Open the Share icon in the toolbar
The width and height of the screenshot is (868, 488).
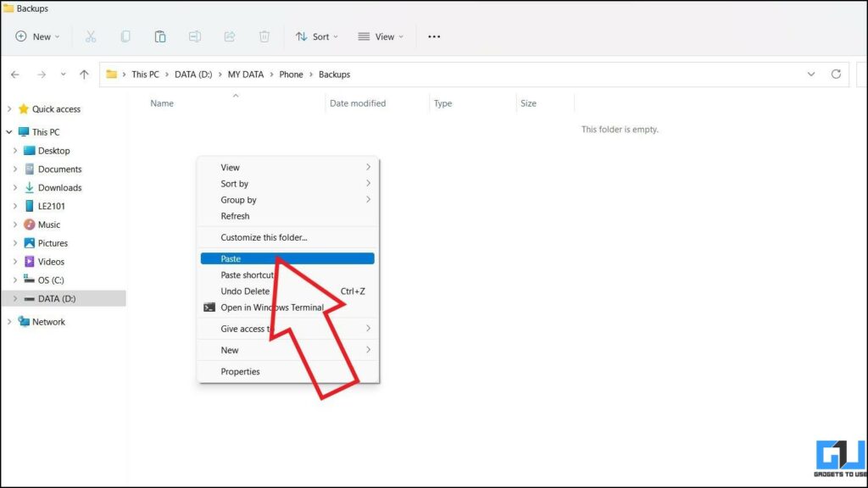pos(229,36)
